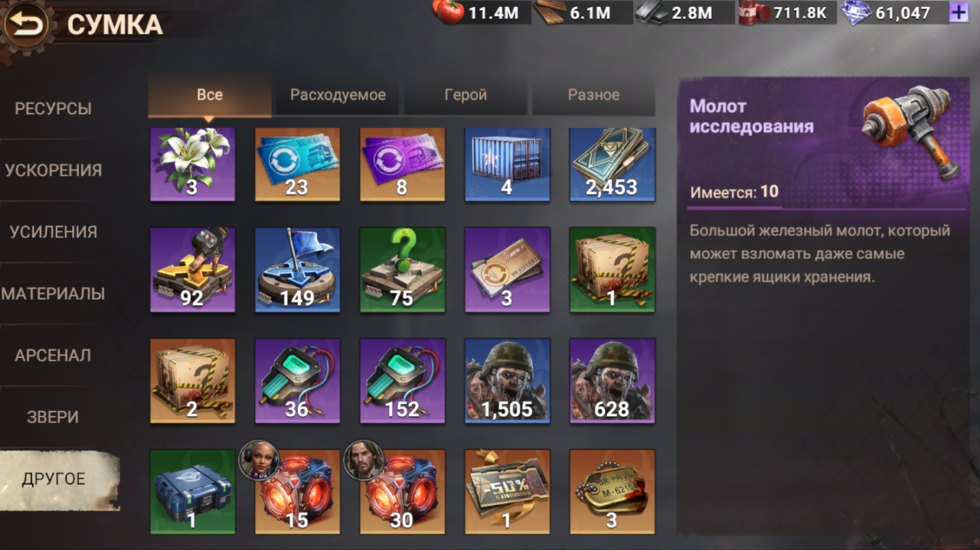Select the white lily flower item

click(192, 164)
